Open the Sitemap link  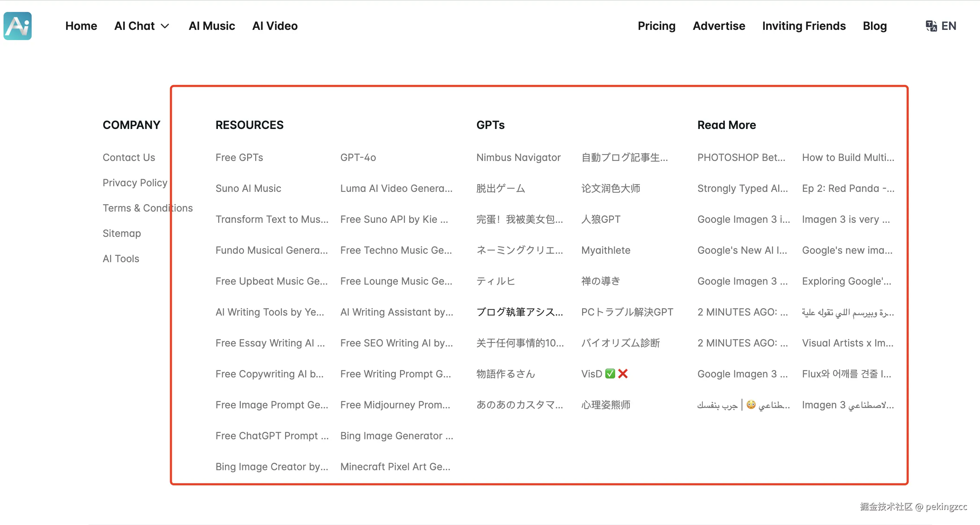pos(121,233)
